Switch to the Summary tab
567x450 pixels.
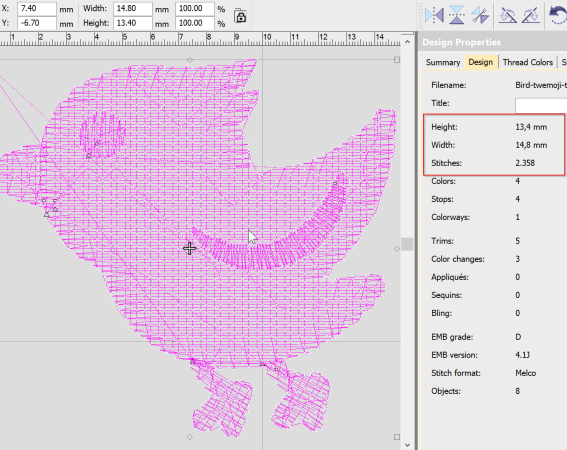click(x=443, y=62)
